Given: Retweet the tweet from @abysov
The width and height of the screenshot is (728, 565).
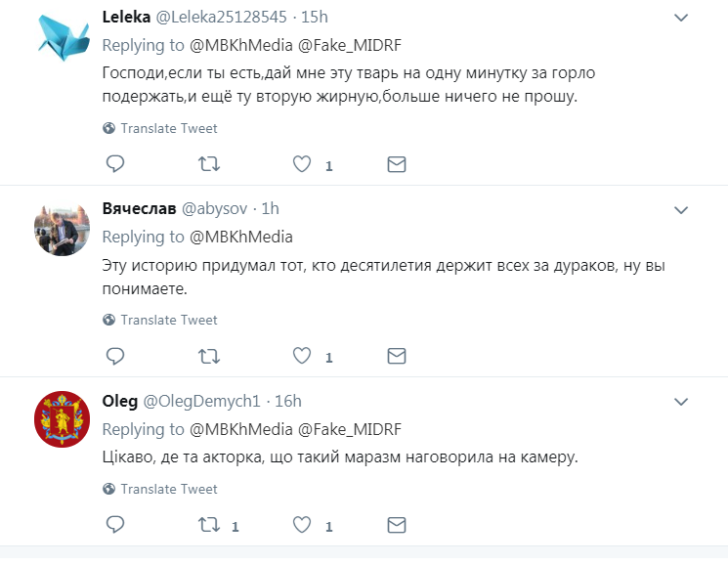Looking at the screenshot, I should (208, 356).
